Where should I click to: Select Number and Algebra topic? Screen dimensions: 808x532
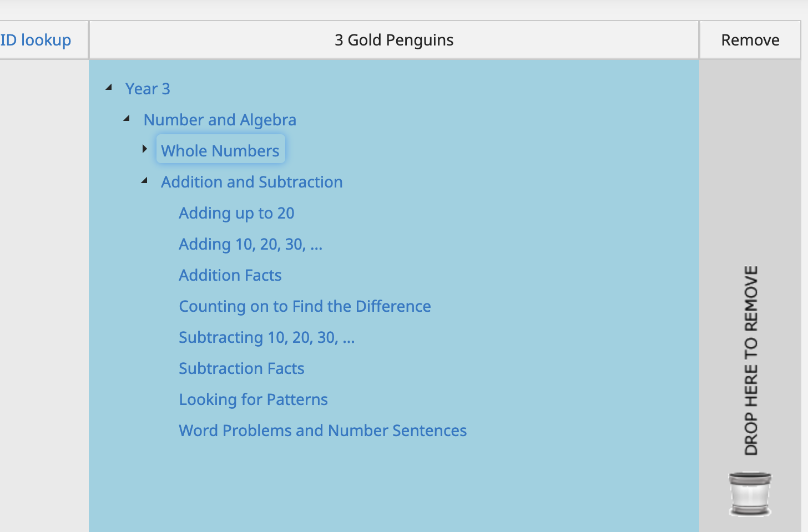coord(220,120)
